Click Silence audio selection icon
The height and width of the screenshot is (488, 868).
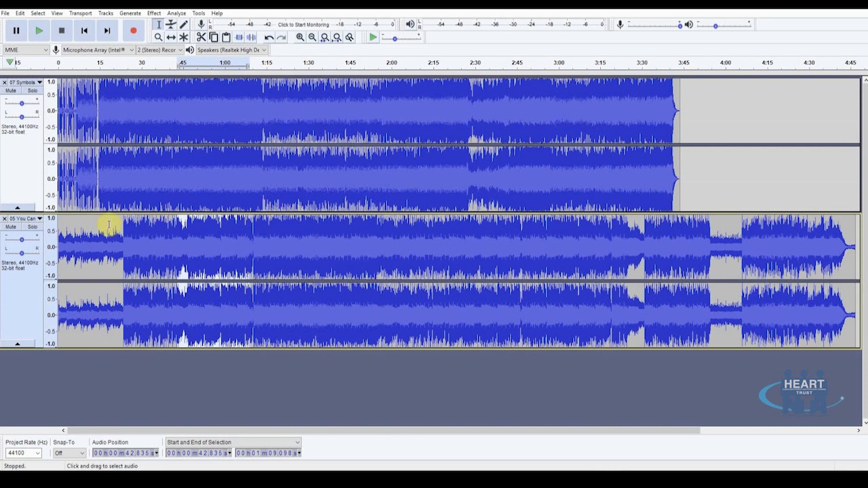pyautogui.click(x=251, y=37)
